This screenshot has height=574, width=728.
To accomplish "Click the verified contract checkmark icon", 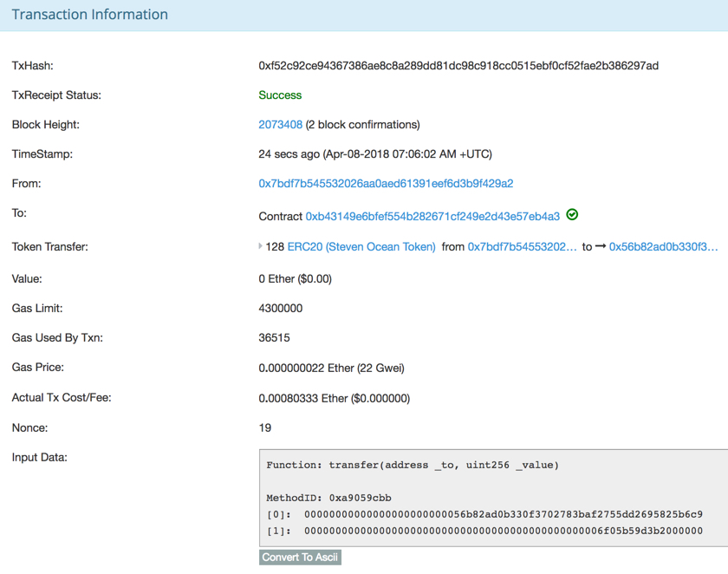I will pyautogui.click(x=572, y=215).
